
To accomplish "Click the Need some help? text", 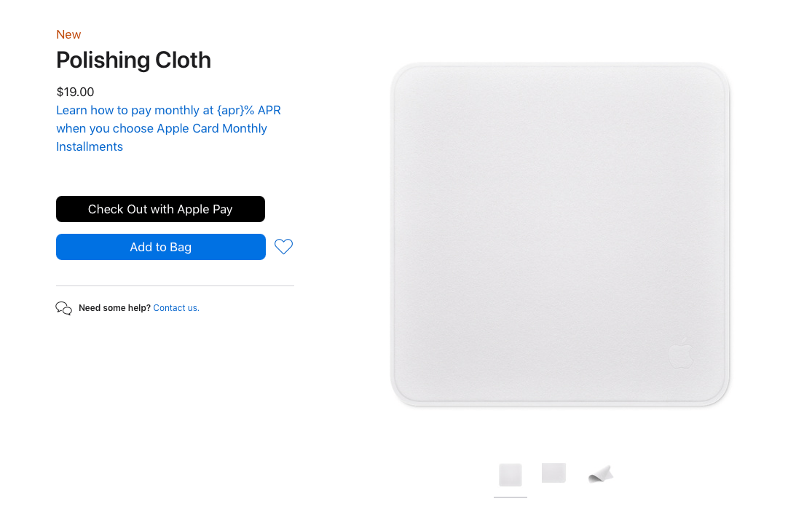I will point(114,308).
